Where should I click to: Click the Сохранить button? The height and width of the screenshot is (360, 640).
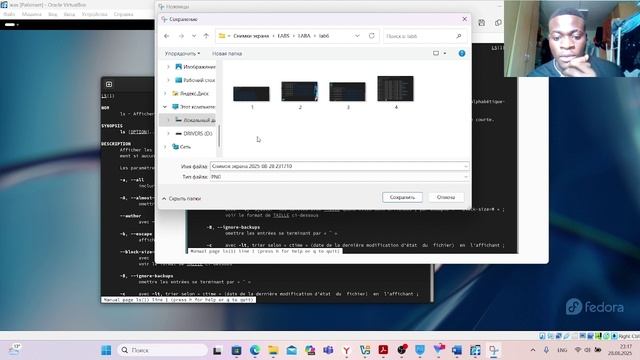(402, 197)
